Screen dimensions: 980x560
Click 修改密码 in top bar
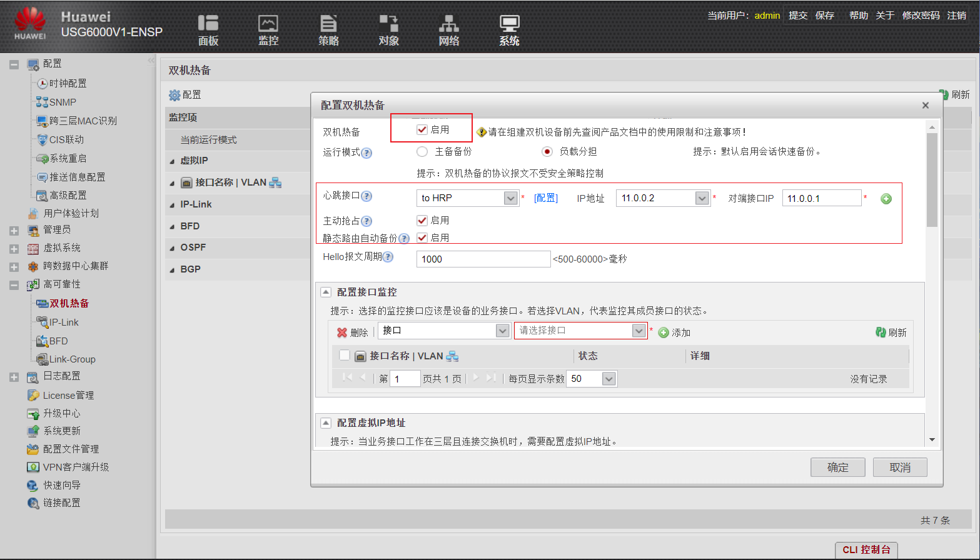tap(921, 15)
